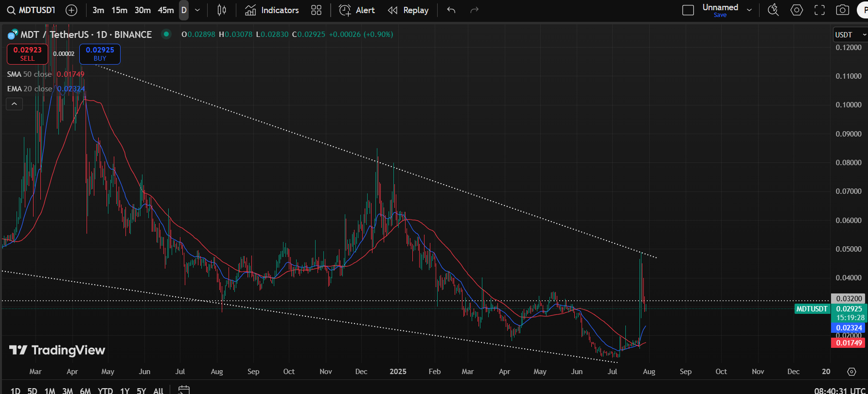
Task: Click the 0.03200 horizontal line price label
Action: [x=849, y=299]
